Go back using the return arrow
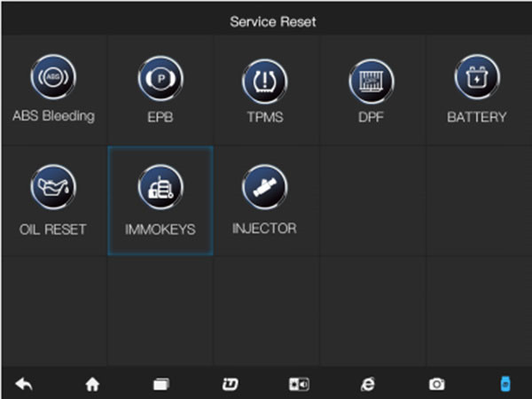Screen dimensions: 532x399 click(x=24, y=384)
